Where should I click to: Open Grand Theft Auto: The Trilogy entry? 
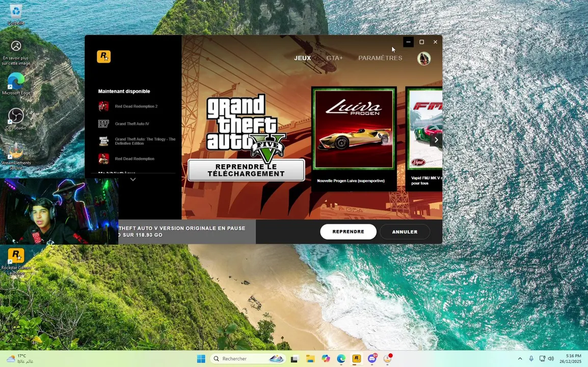[137, 141]
